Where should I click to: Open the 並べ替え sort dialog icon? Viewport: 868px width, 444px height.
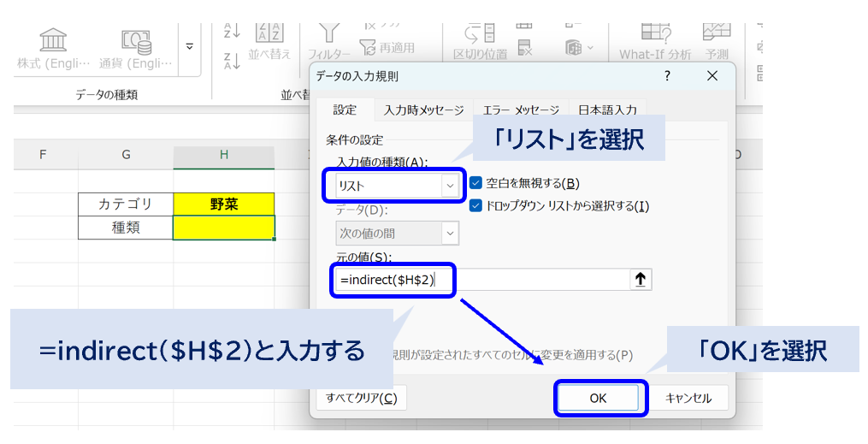tap(269, 33)
